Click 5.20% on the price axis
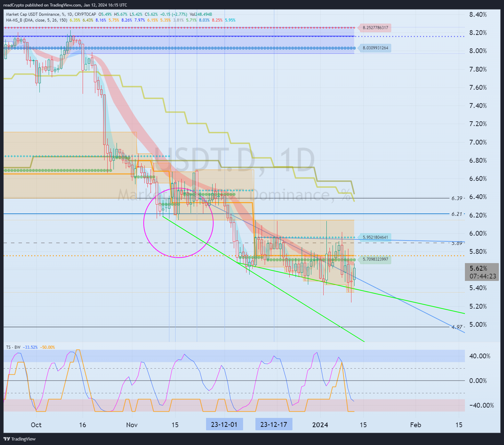This screenshot has width=504, height=445. [478, 306]
